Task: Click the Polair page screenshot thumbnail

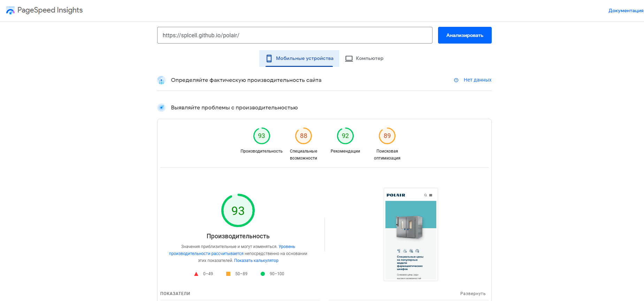Action: pos(411,234)
